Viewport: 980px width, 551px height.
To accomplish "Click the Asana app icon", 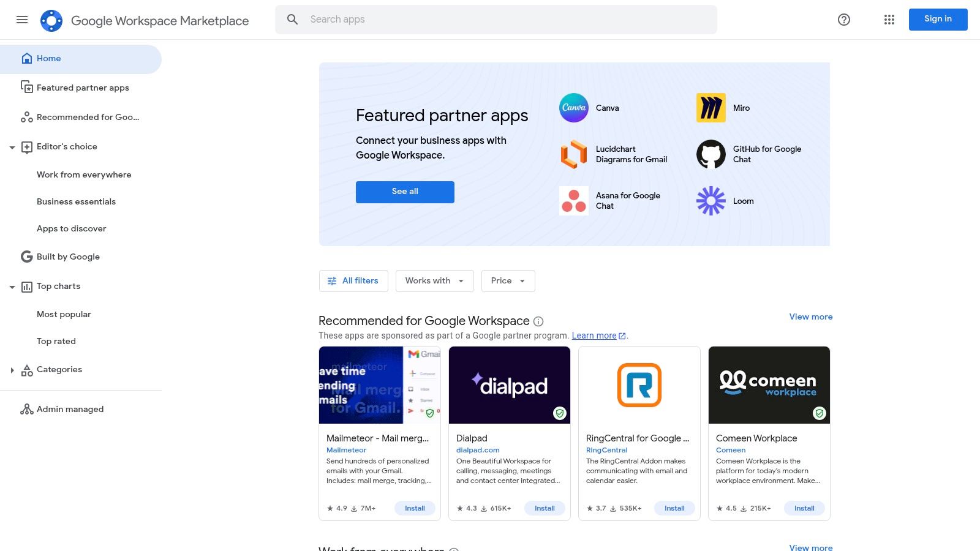I will click(574, 201).
